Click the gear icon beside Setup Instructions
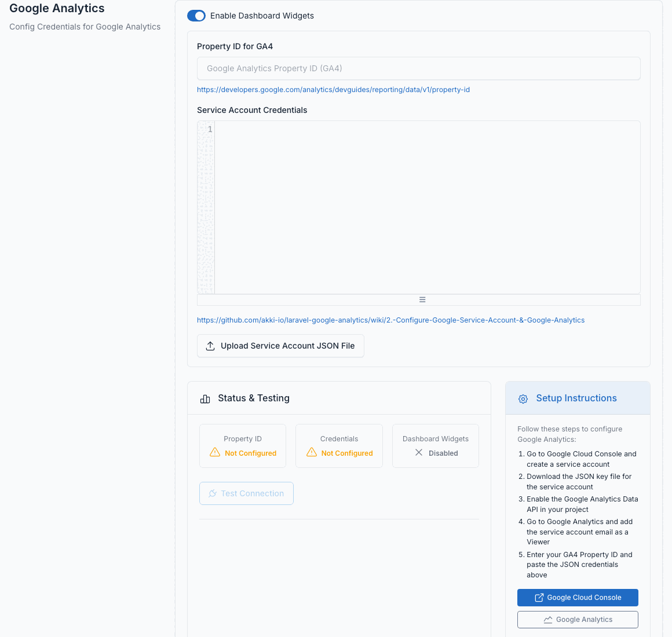The width and height of the screenshot is (672, 637). click(523, 399)
